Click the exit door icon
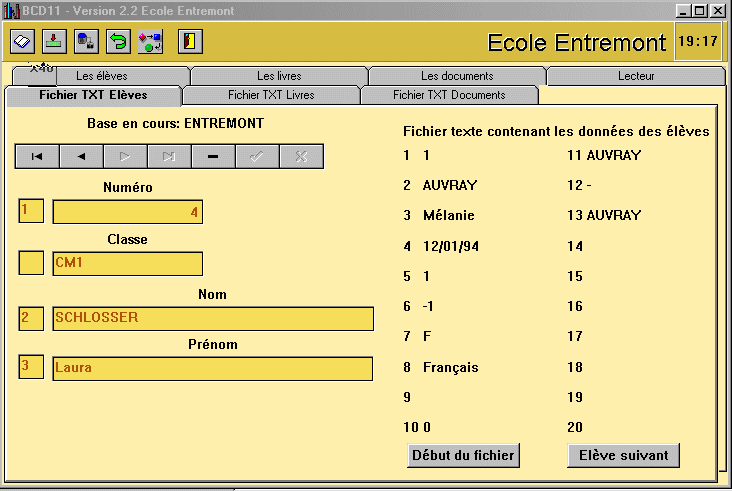This screenshot has width=732, height=491. (x=190, y=41)
